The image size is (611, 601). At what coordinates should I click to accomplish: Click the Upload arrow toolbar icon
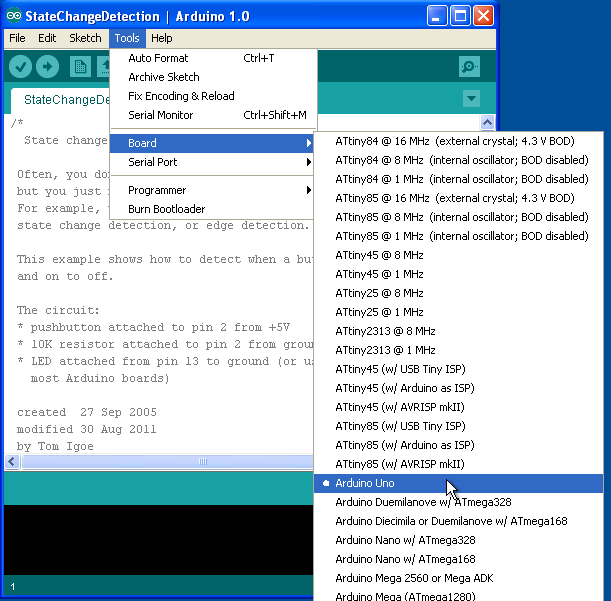pos(47,67)
